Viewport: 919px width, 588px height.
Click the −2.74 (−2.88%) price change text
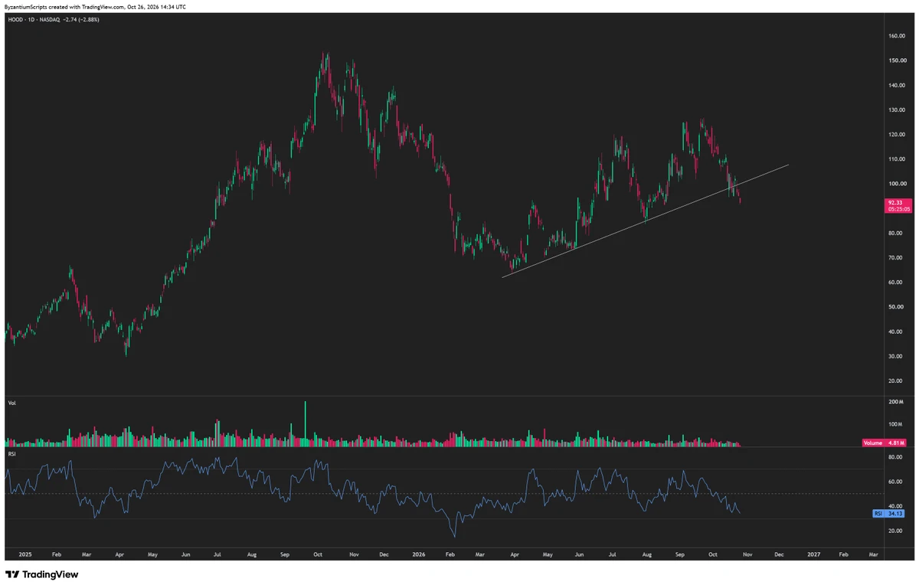[80, 19]
